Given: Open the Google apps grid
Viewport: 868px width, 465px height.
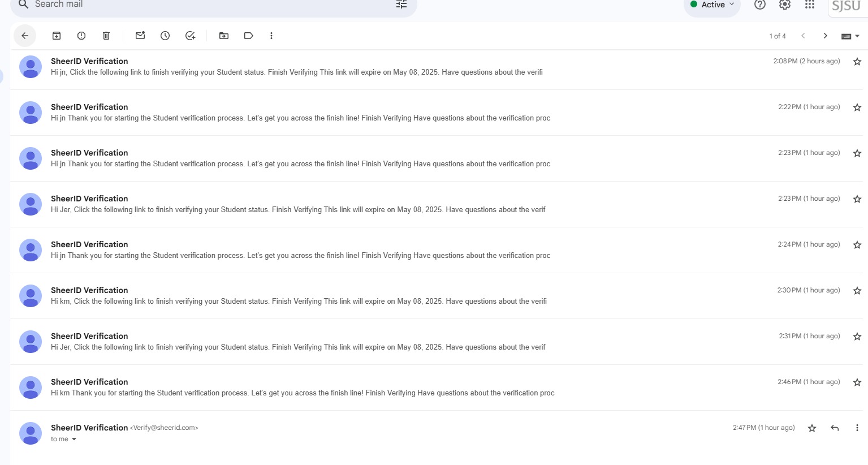Looking at the screenshot, I should tap(810, 5).
